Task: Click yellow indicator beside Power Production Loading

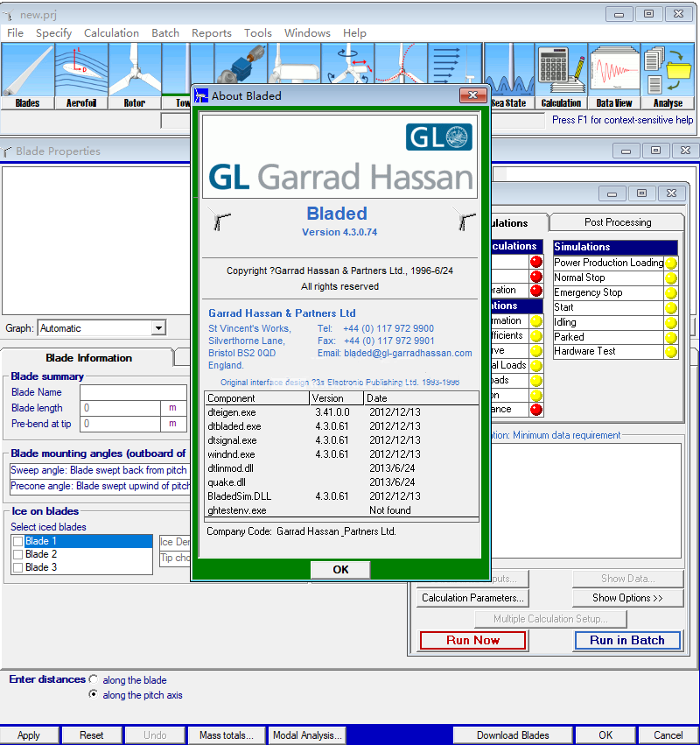Action: click(x=671, y=263)
